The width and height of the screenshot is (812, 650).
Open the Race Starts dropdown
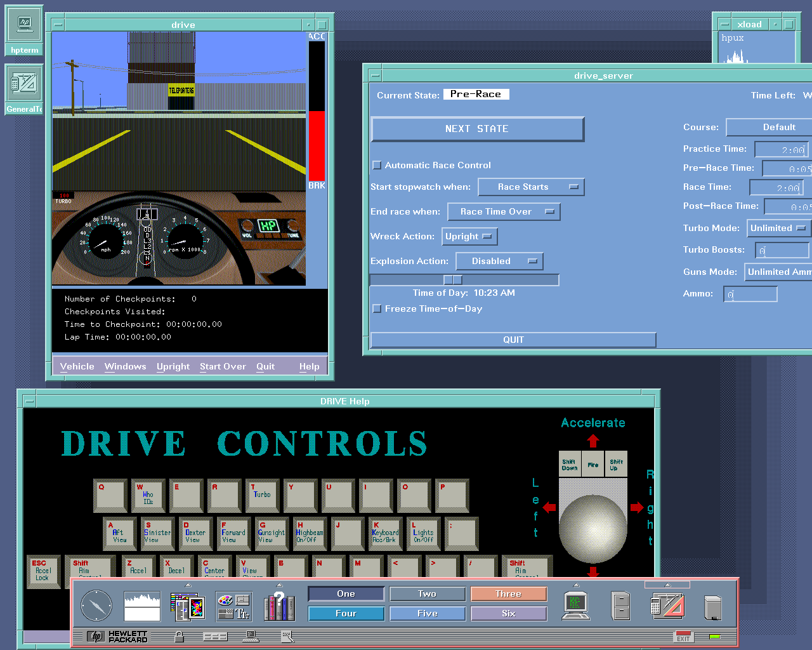click(x=530, y=187)
